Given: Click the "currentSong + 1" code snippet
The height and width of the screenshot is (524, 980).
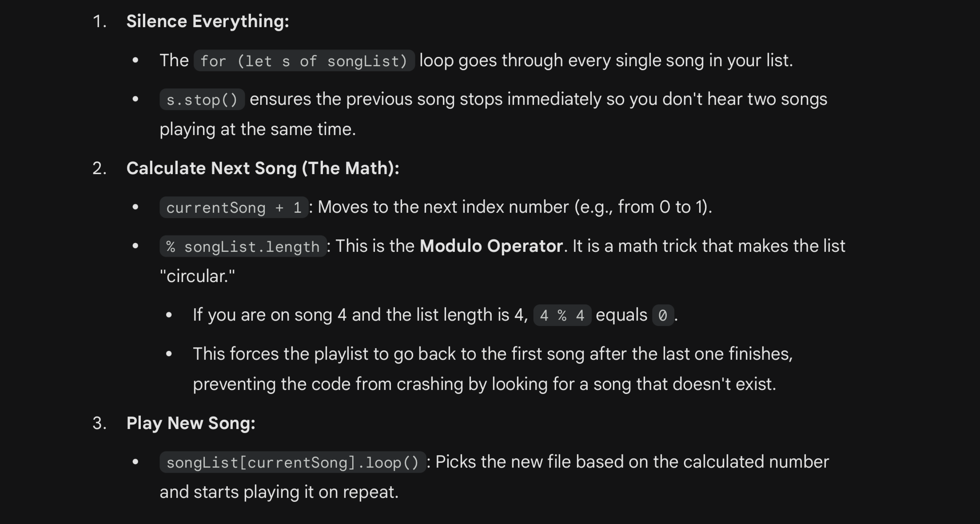Looking at the screenshot, I should pyautogui.click(x=234, y=207).
